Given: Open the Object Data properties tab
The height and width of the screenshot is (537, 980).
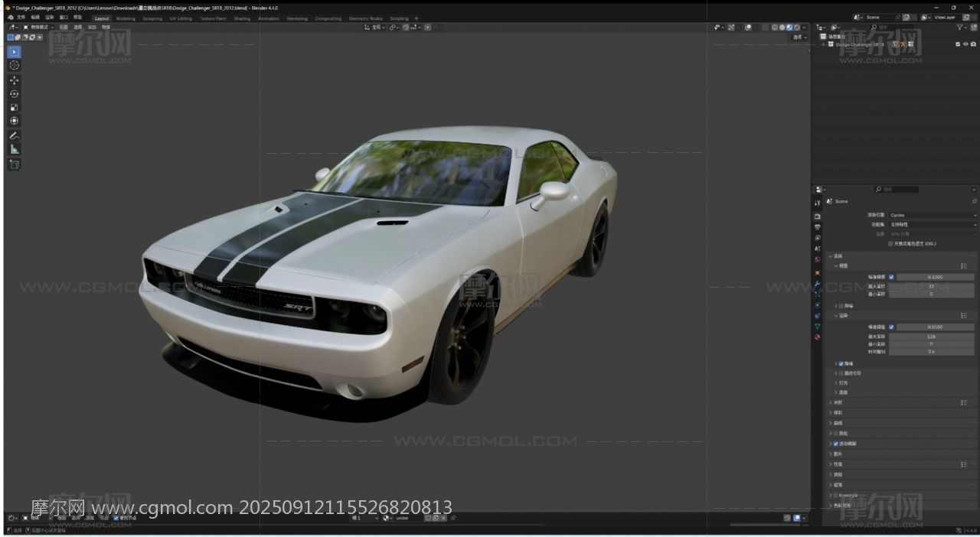Looking at the screenshot, I should [x=818, y=327].
